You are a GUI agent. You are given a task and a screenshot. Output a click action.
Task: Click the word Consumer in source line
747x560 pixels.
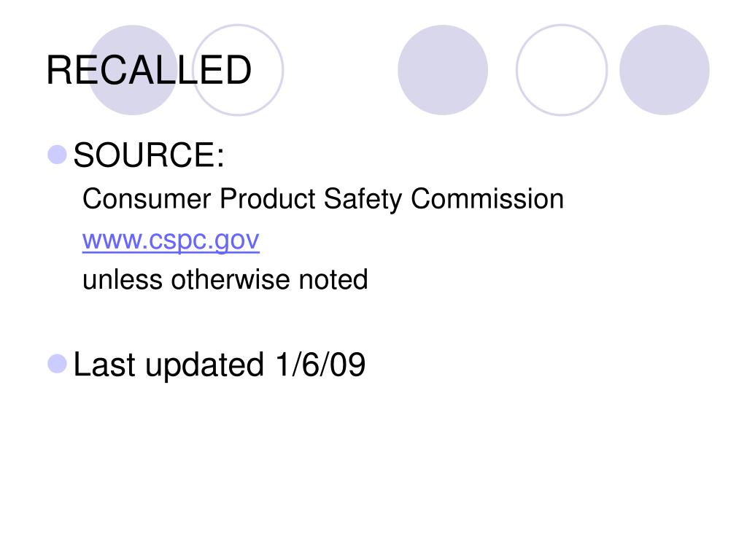tap(147, 198)
